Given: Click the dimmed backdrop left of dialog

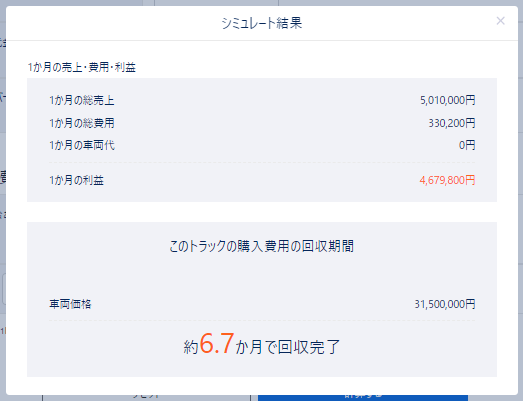Looking at the screenshot, I should click(3, 200).
